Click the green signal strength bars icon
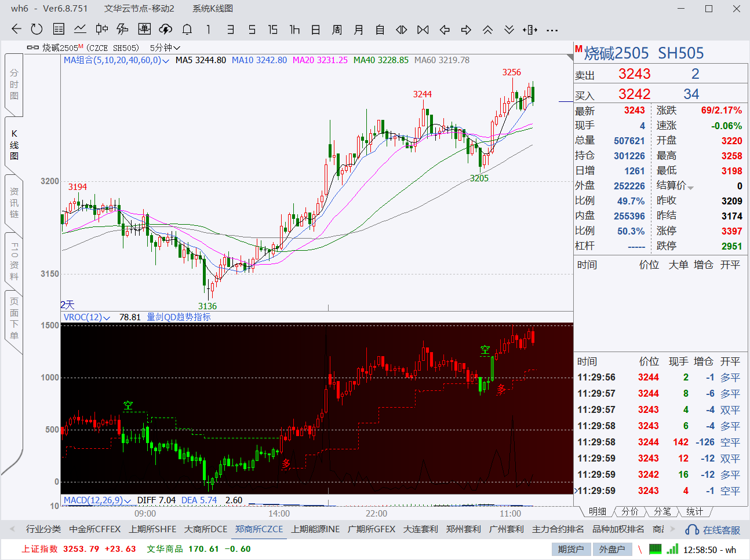750x560 pixels. (x=672, y=549)
